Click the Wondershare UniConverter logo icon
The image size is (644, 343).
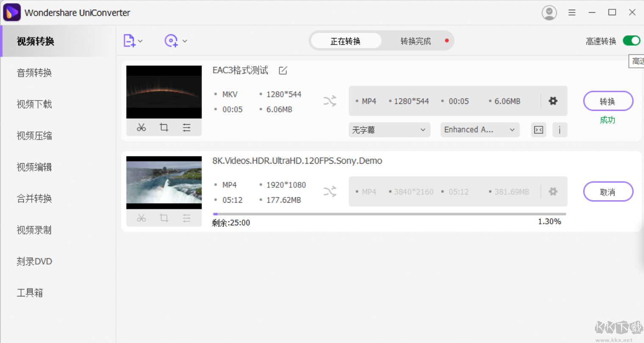tap(11, 12)
